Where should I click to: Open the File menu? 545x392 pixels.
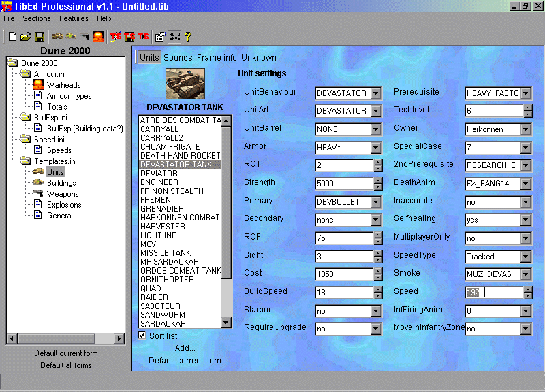(x=9, y=19)
